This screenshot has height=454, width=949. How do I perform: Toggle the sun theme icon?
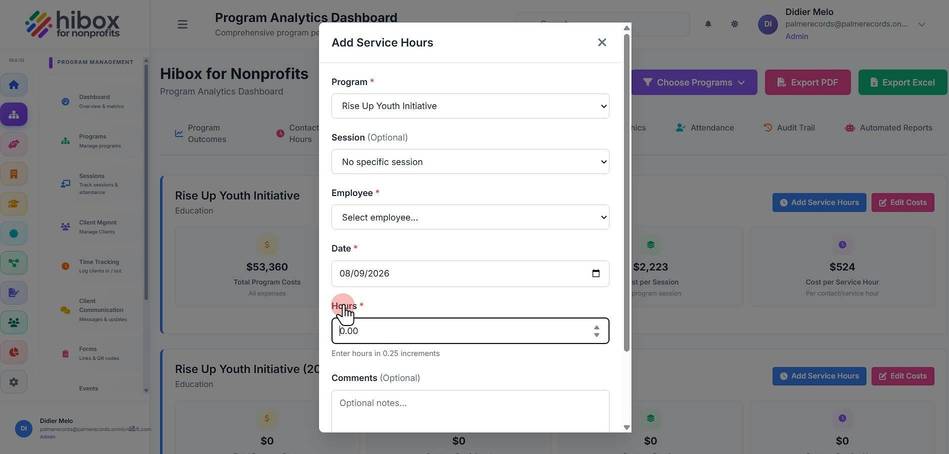click(x=734, y=24)
